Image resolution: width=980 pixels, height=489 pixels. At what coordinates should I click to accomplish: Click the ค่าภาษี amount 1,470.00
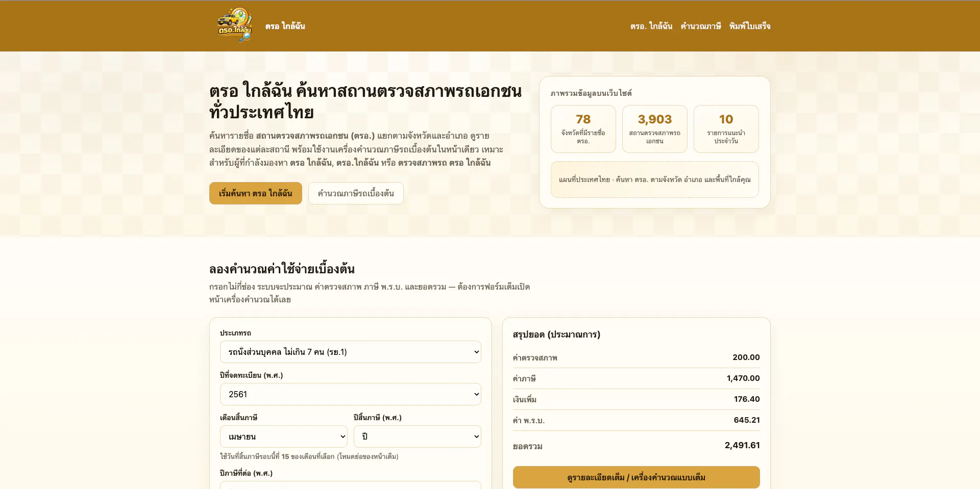(743, 378)
